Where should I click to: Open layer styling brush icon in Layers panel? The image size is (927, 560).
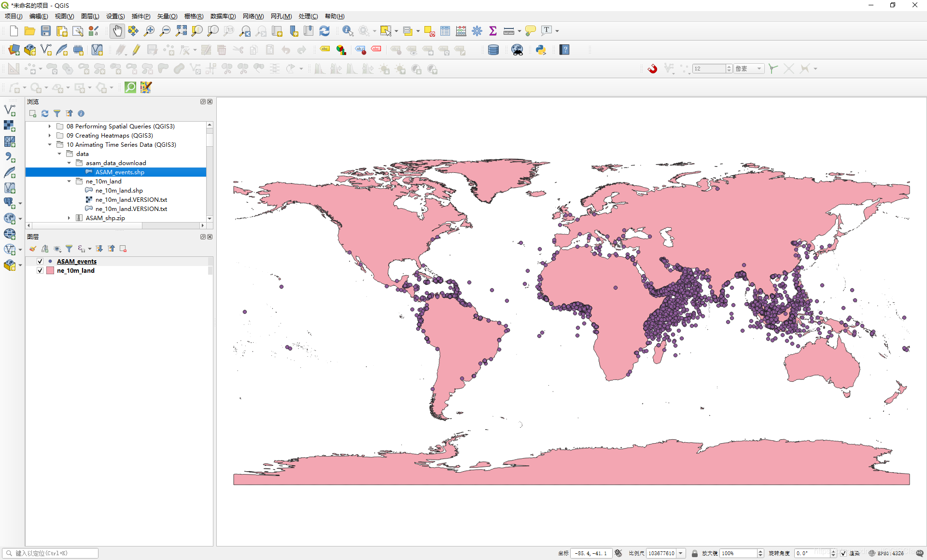(33, 249)
